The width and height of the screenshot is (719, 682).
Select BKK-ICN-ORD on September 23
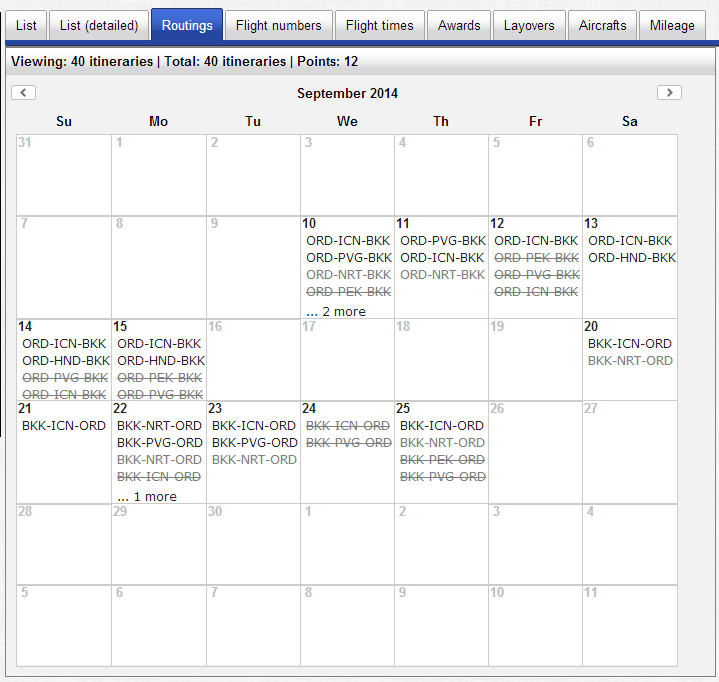pos(254,426)
